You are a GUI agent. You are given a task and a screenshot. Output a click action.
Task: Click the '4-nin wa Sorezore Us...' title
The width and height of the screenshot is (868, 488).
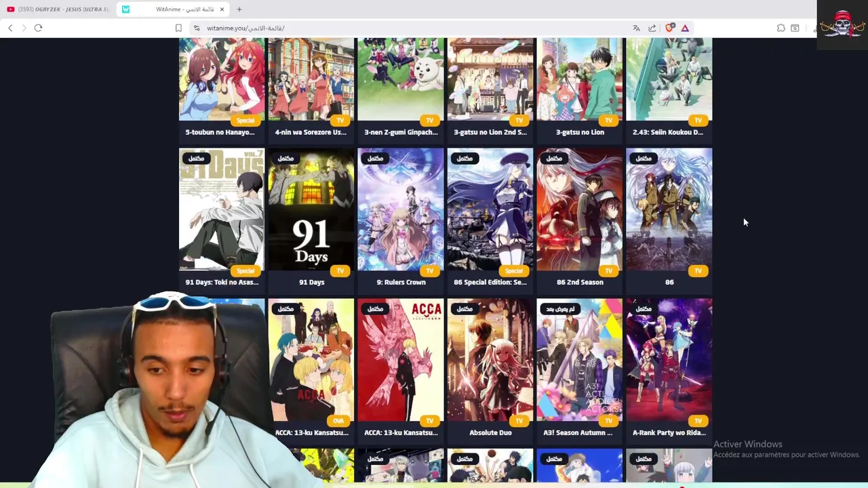(311, 132)
